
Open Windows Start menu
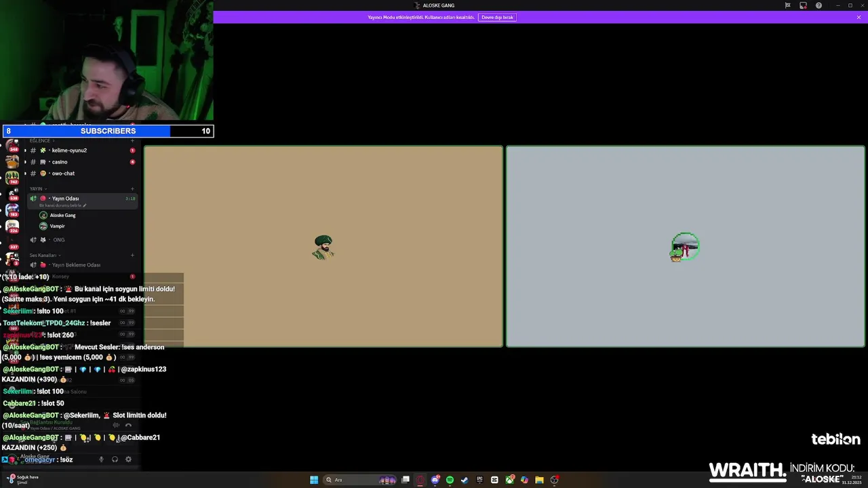314,480
